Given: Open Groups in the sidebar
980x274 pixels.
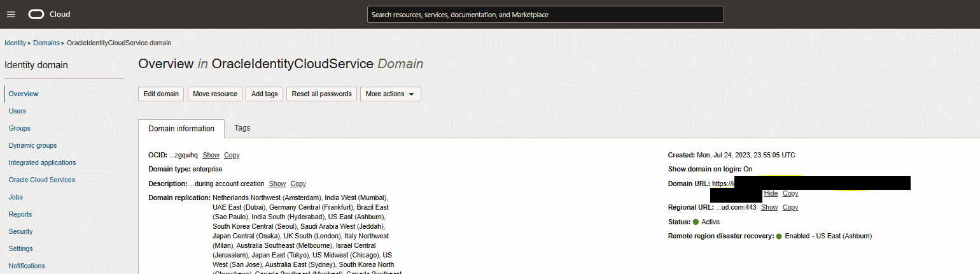Looking at the screenshot, I should [19, 128].
